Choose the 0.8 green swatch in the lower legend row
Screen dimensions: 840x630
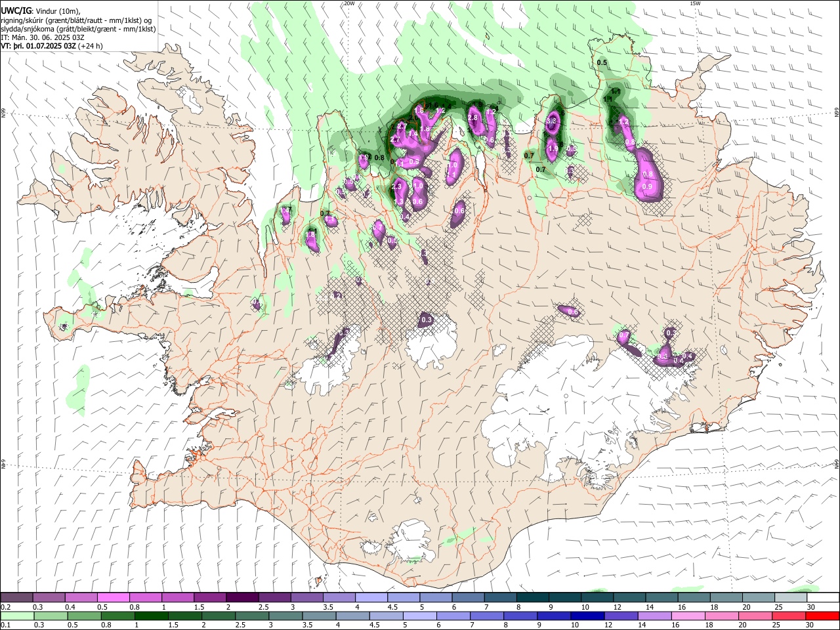click(118, 616)
